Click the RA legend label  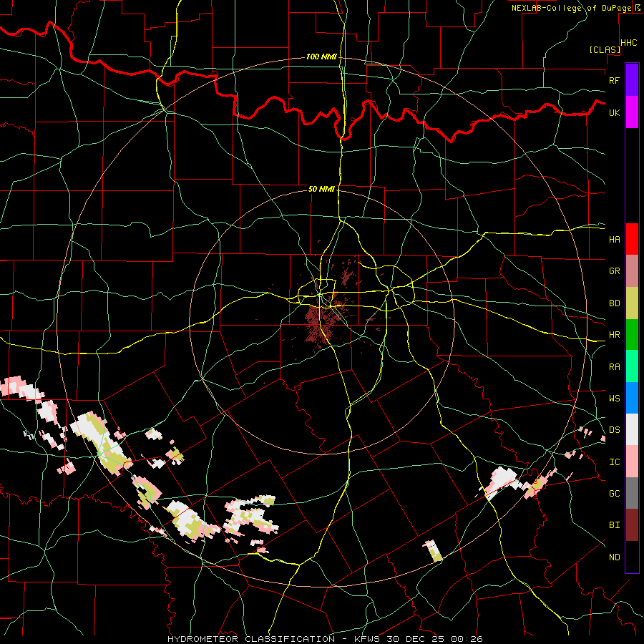(615, 367)
